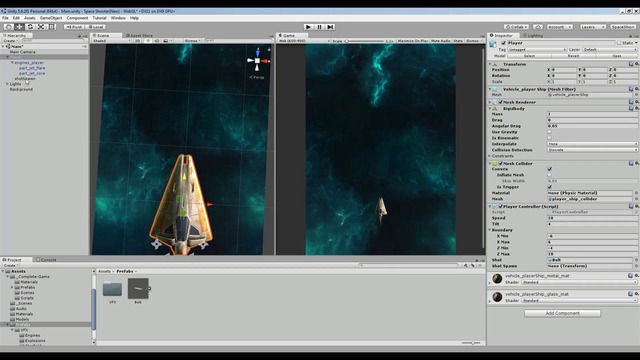Image resolution: width=640 pixels, height=360 pixels.
Task: Switch to the Console tab
Action: pos(46,260)
